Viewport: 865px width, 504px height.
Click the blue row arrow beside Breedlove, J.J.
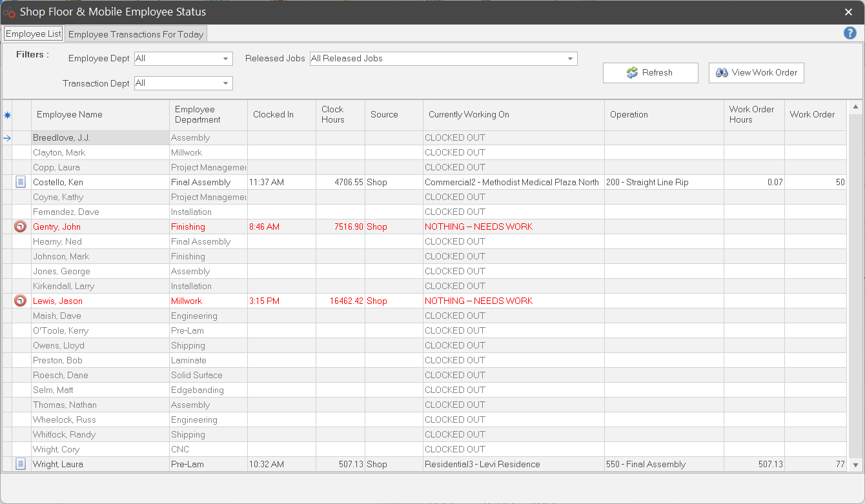pos(7,137)
